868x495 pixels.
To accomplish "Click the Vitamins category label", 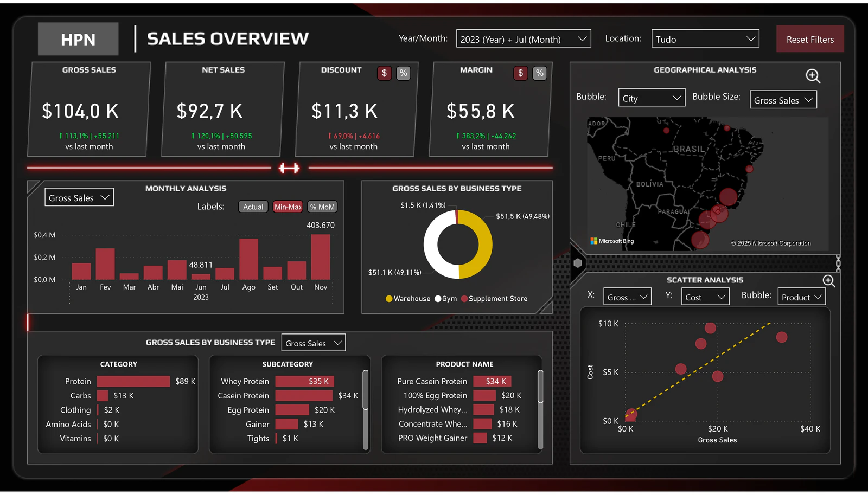I will point(75,438).
